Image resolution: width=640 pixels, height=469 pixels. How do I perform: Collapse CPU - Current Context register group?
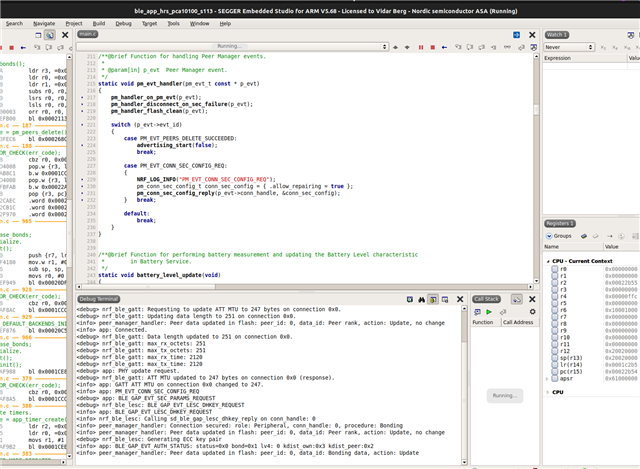548,259
